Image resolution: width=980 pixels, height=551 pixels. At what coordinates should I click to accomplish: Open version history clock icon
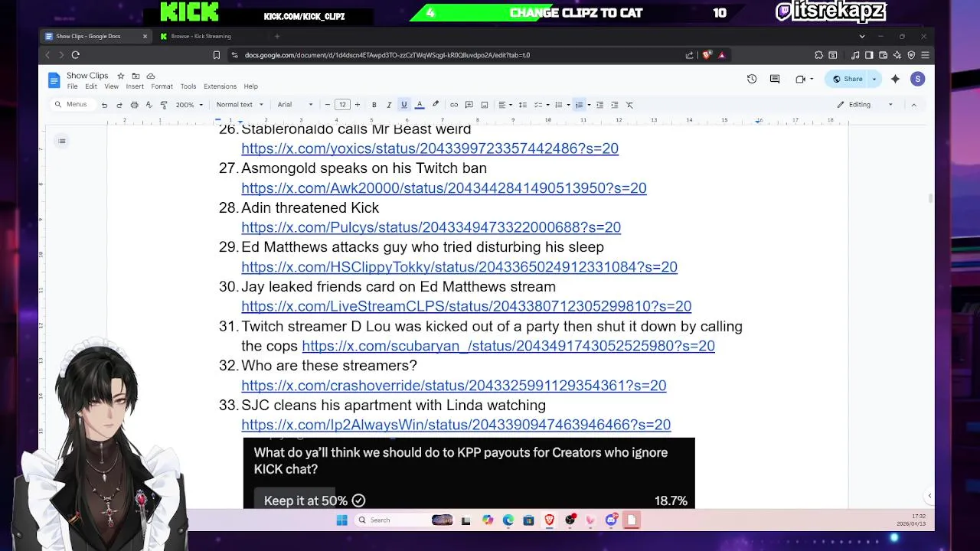coord(752,79)
